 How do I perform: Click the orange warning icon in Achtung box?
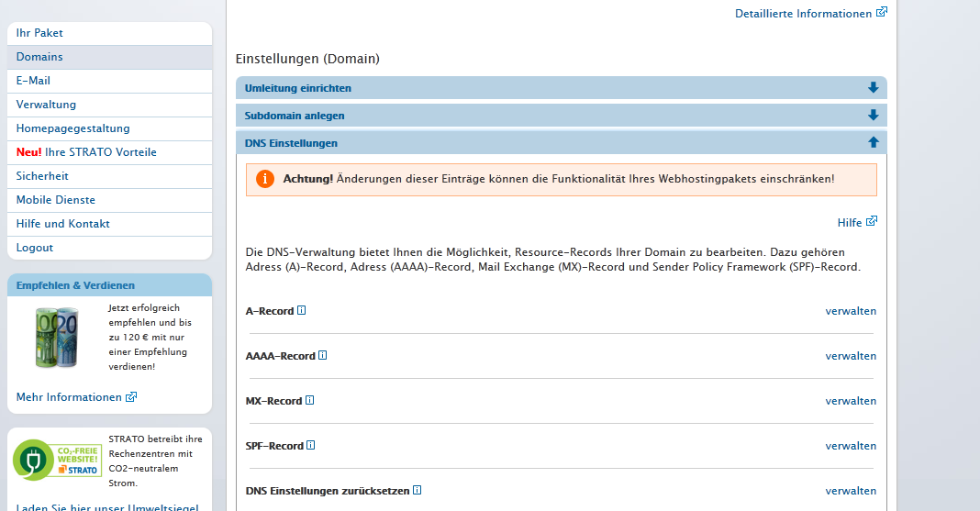pos(265,179)
